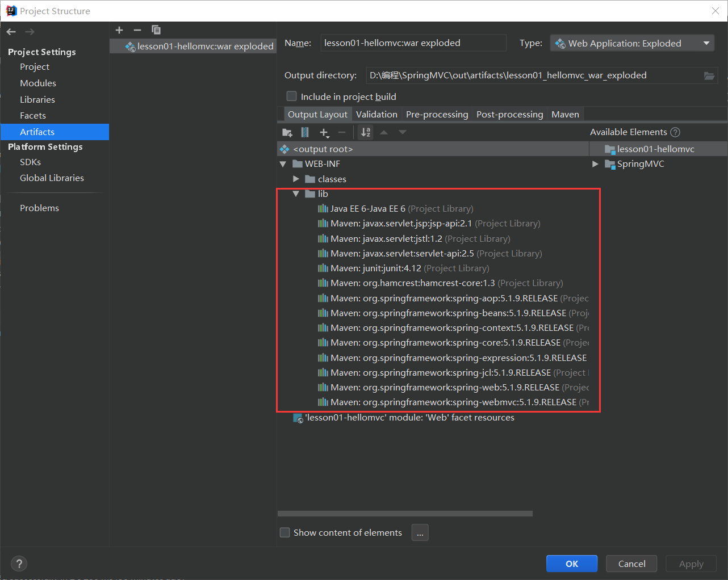Click the OK button

pos(572,564)
